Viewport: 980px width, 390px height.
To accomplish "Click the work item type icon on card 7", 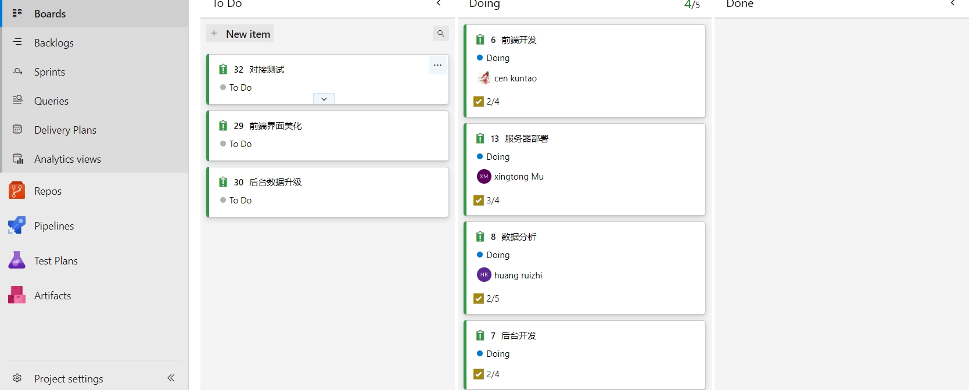I will click(x=480, y=335).
